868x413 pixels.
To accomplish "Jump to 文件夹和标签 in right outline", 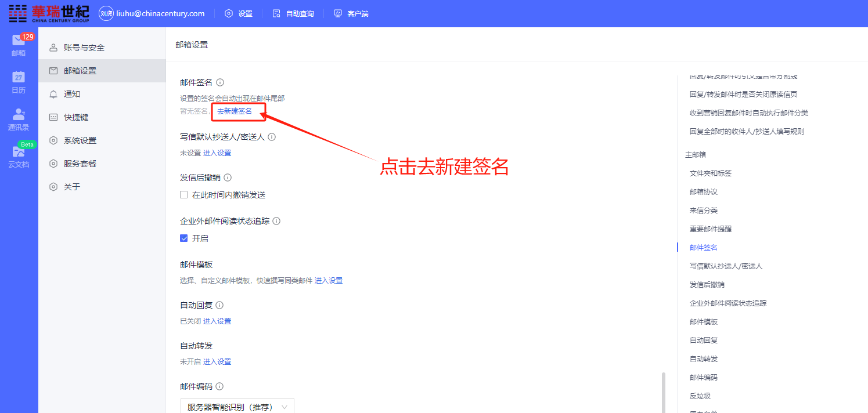I will (711, 173).
